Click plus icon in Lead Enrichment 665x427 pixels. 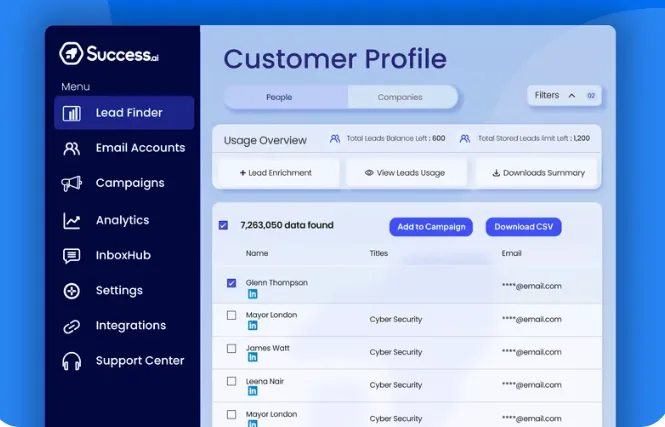click(x=243, y=173)
